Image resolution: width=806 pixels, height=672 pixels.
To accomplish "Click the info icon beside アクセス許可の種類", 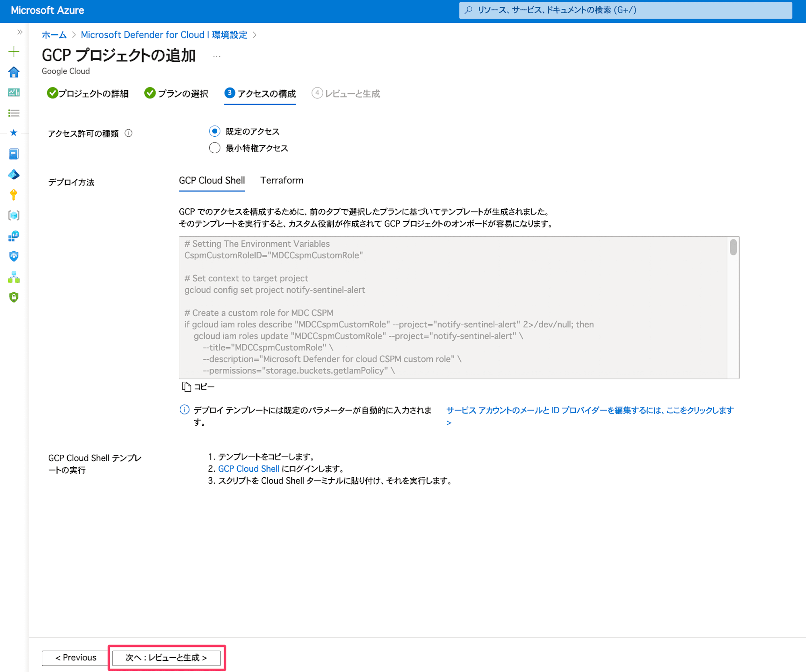I will 129,133.
